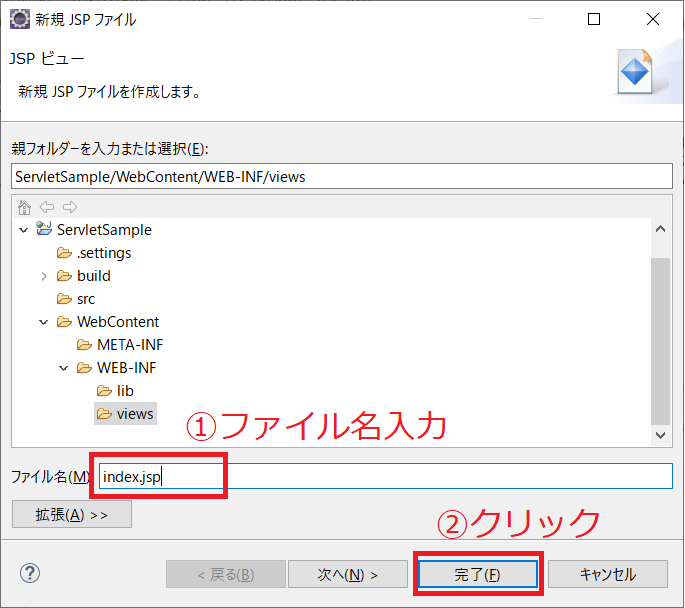Image resolution: width=685 pixels, height=608 pixels.
Task: Click the Home icon in tree toolbar
Action: click(x=25, y=207)
